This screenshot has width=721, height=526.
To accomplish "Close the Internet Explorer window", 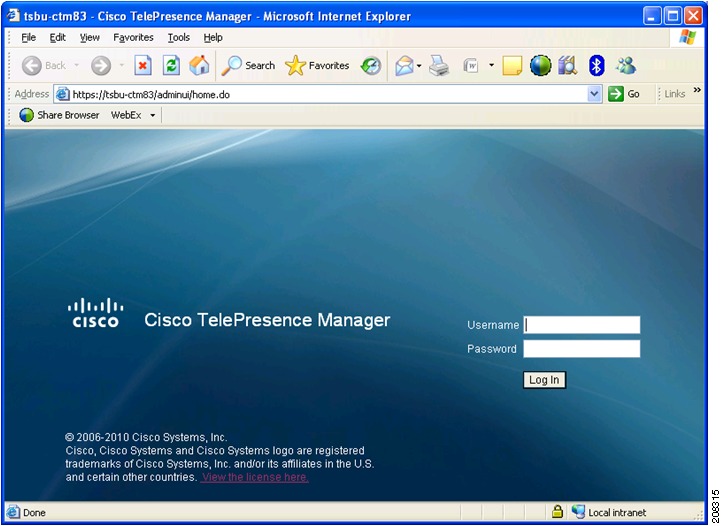I will coord(693,17).
